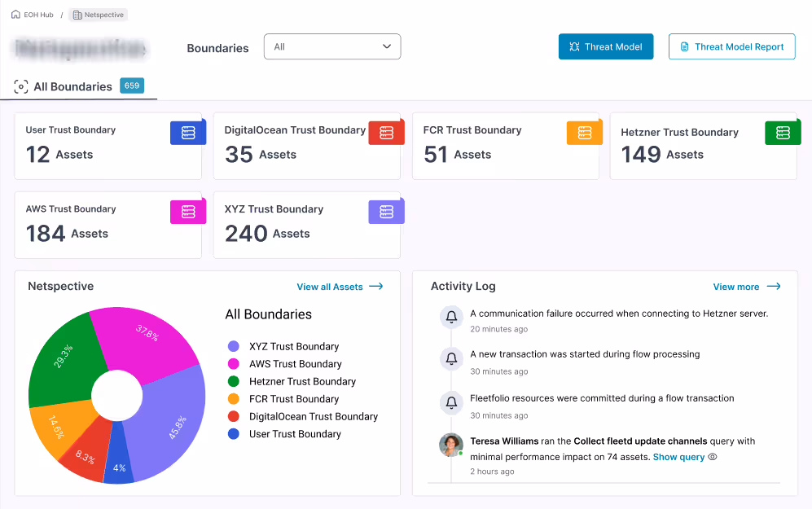Click the FCR Trust Boundary orange icon

[584, 133]
